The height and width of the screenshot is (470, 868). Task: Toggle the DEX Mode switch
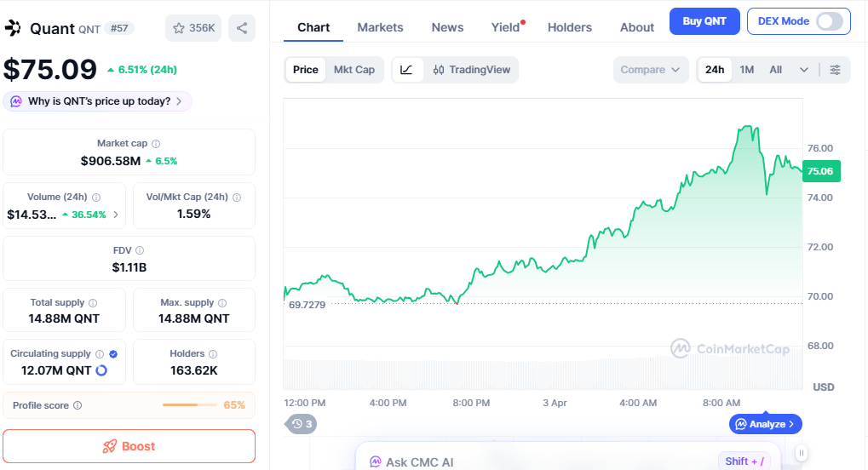(830, 21)
